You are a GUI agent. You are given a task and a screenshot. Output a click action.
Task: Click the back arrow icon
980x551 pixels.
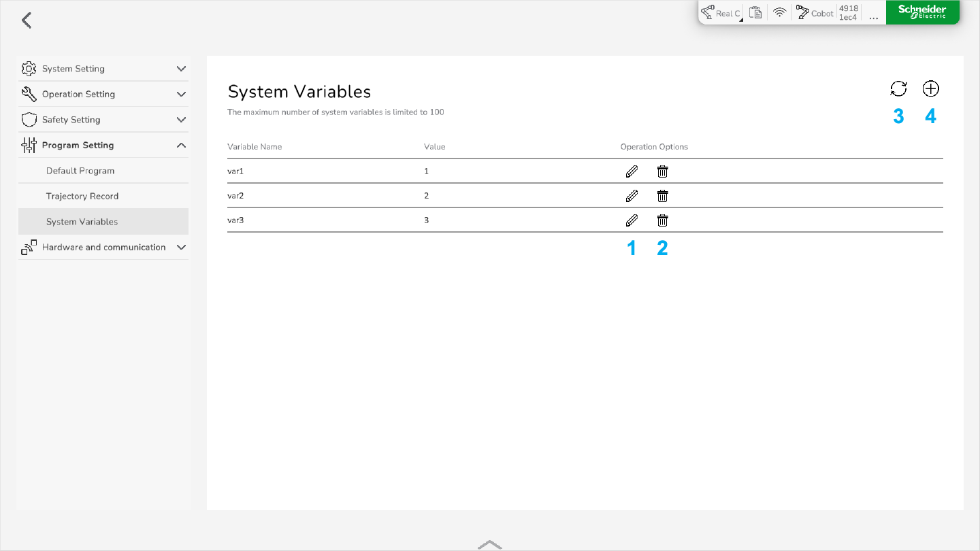[x=27, y=20]
